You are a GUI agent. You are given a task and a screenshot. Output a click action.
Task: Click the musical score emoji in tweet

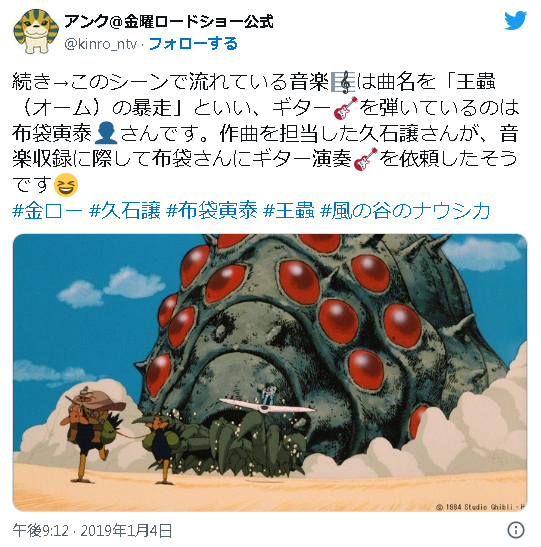click(x=343, y=82)
